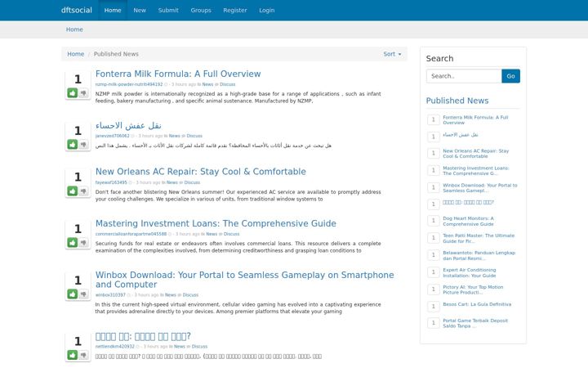The image size is (588, 368).
Task: Click Discuss under Winbox Download post
Action: [190, 295]
